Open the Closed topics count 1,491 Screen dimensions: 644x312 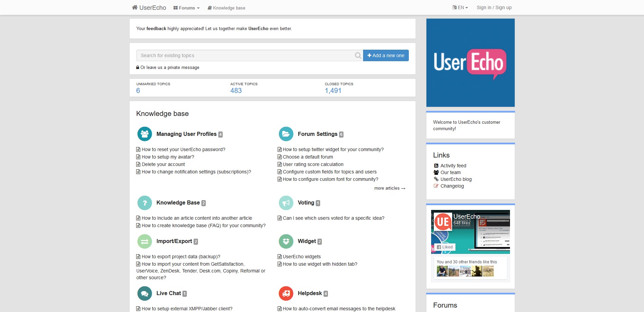333,91
